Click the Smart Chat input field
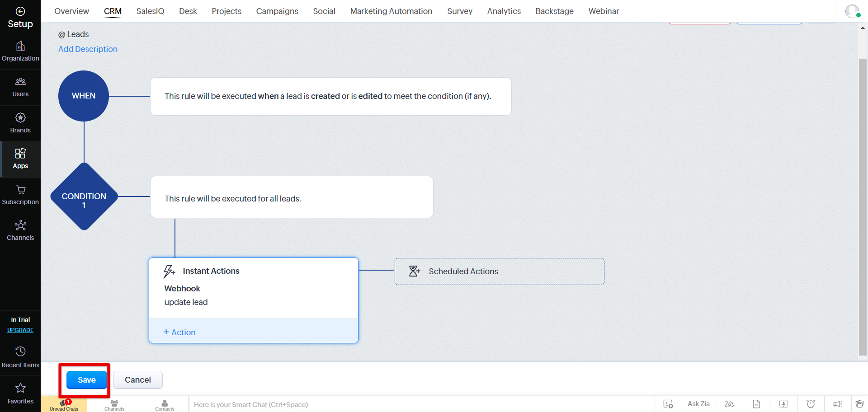Image resolution: width=868 pixels, height=412 pixels. (x=421, y=405)
